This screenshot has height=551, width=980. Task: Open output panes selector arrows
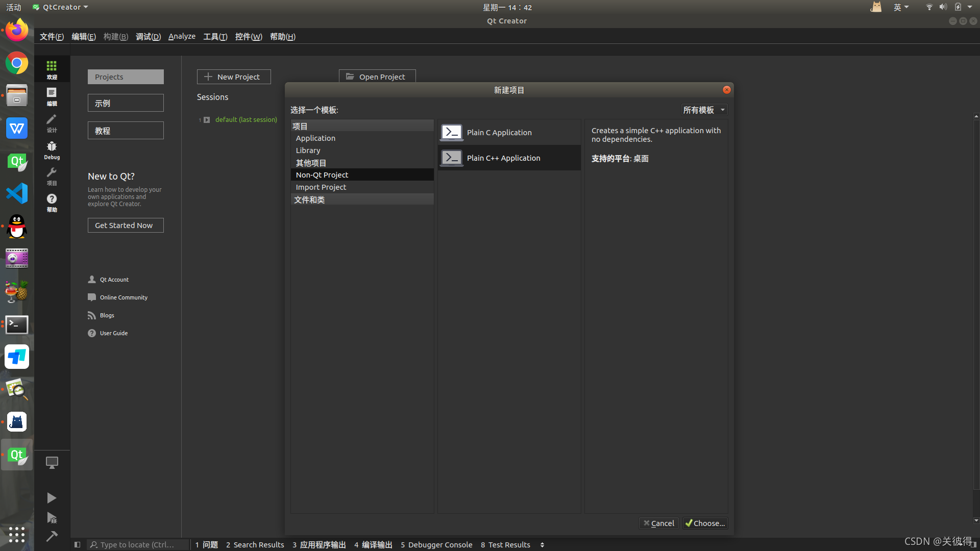pos(542,545)
